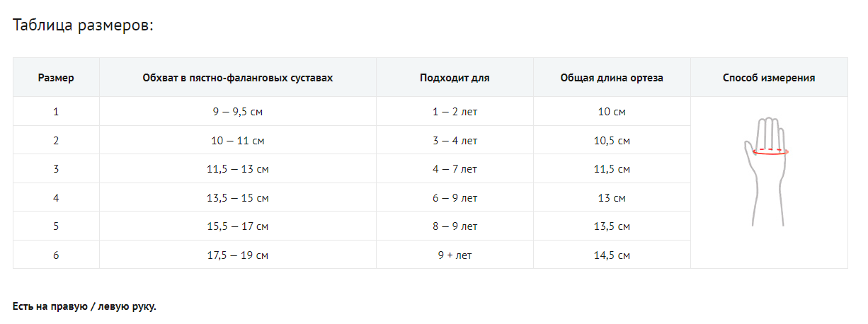Viewport: 868px width, 324px height.
Task: Click the "10 – 11 см" girth cell
Action: 238,141
